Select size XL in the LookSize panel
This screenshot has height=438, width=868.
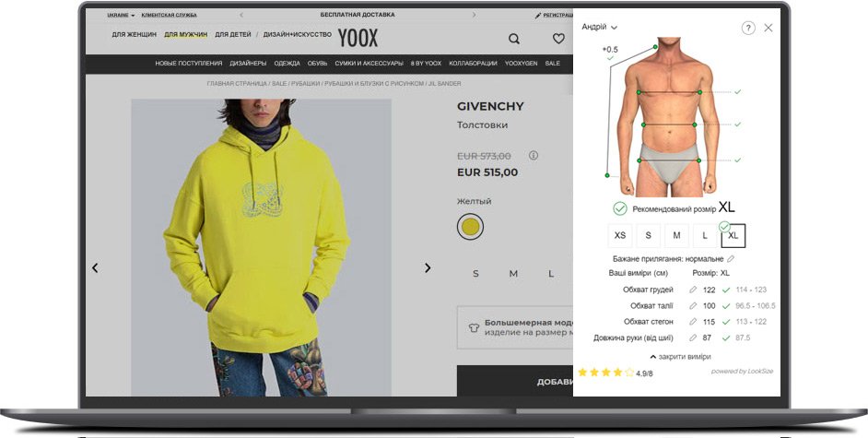click(x=733, y=235)
